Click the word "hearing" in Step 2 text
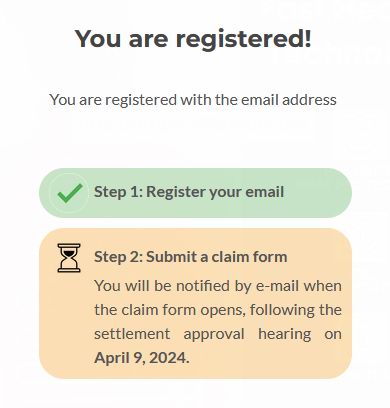 [285, 335]
